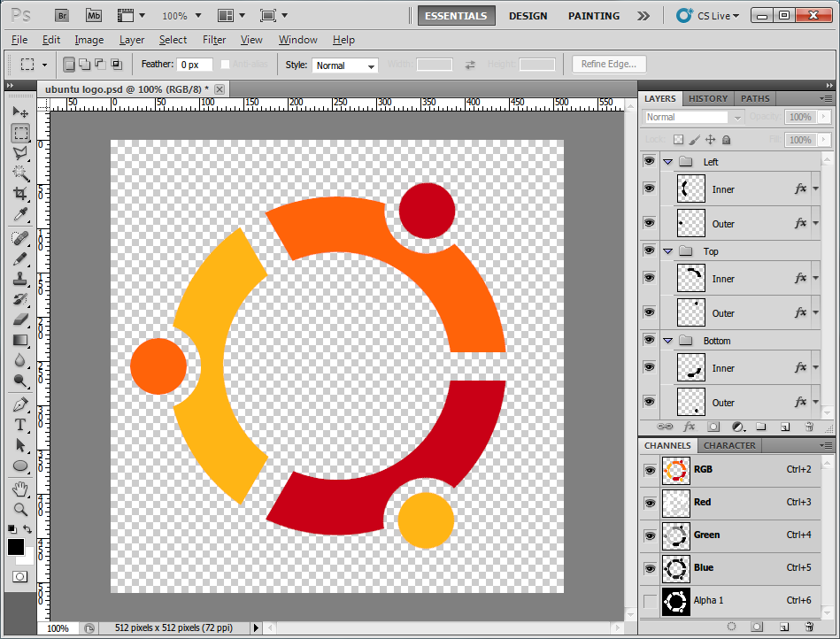
Task: Collapse the Left layer group
Action: click(667, 161)
